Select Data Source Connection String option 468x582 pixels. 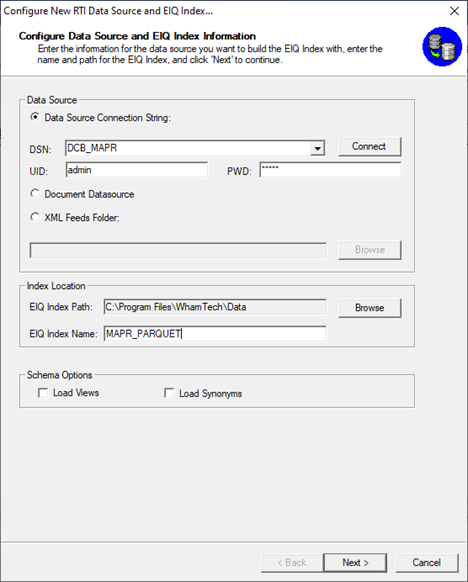(x=35, y=117)
